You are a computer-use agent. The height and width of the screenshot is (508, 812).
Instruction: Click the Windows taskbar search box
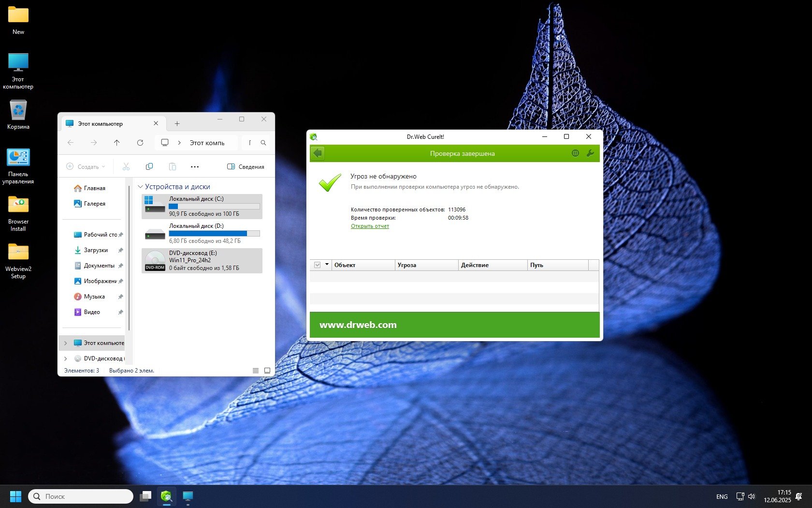tap(81, 496)
